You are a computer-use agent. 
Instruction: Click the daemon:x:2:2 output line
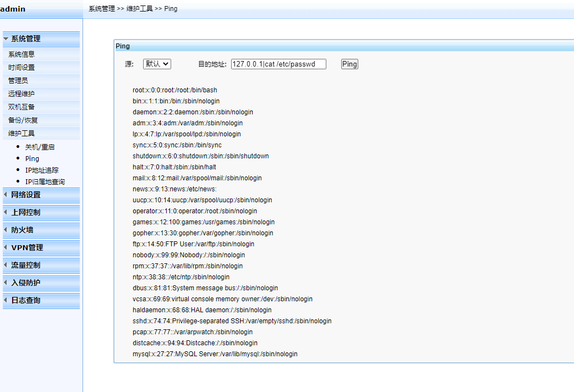click(193, 112)
